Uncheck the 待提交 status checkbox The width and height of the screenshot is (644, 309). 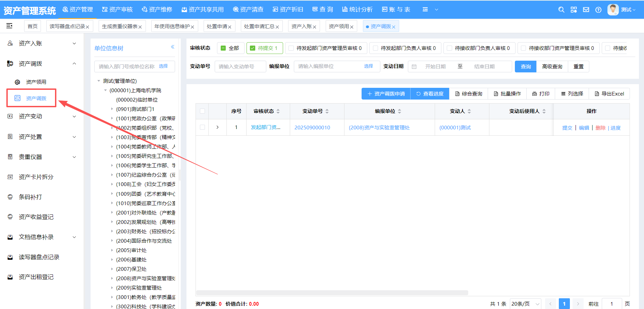click(x=253, y=48)
